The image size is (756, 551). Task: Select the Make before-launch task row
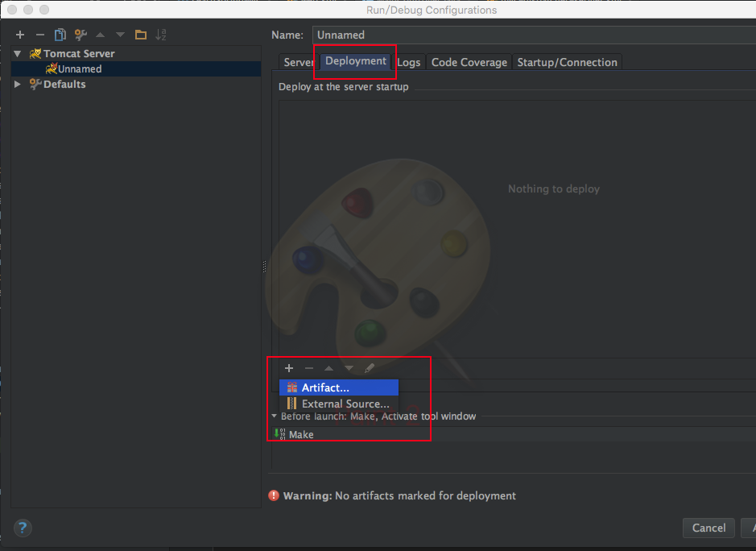(514, 434)
